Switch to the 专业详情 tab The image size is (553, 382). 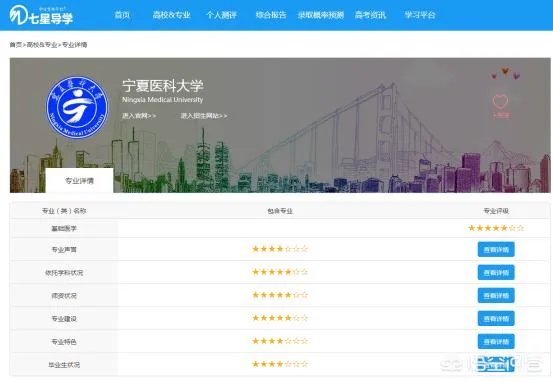(79, 181)
